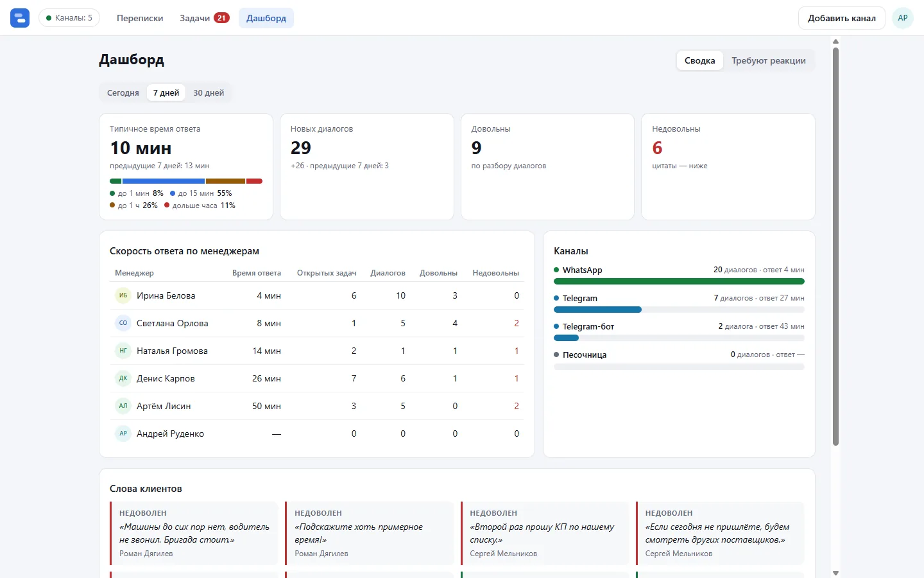Go to the Переписки section

pyautogui.click(x=140, y=18)
